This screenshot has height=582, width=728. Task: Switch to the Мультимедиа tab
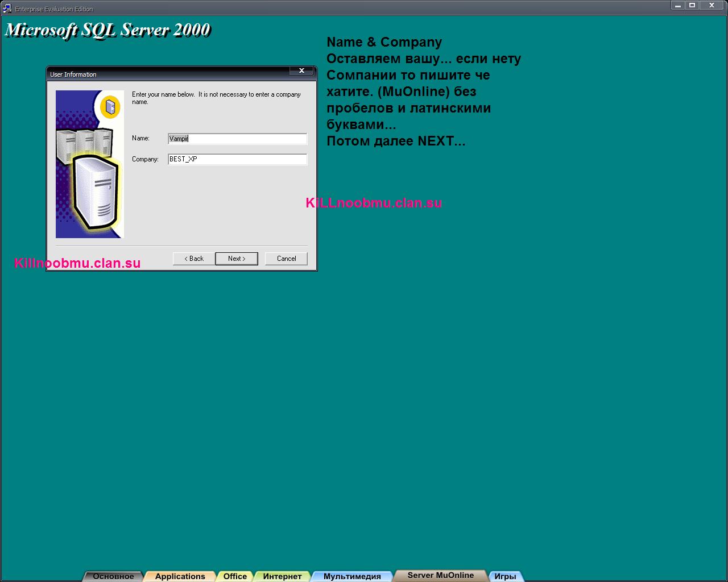coord(352,576)
